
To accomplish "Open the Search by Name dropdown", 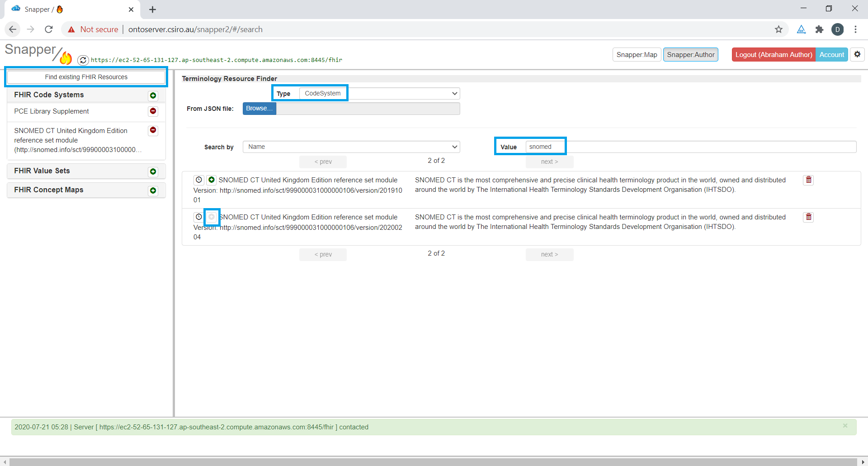I will tap(351, 147).
